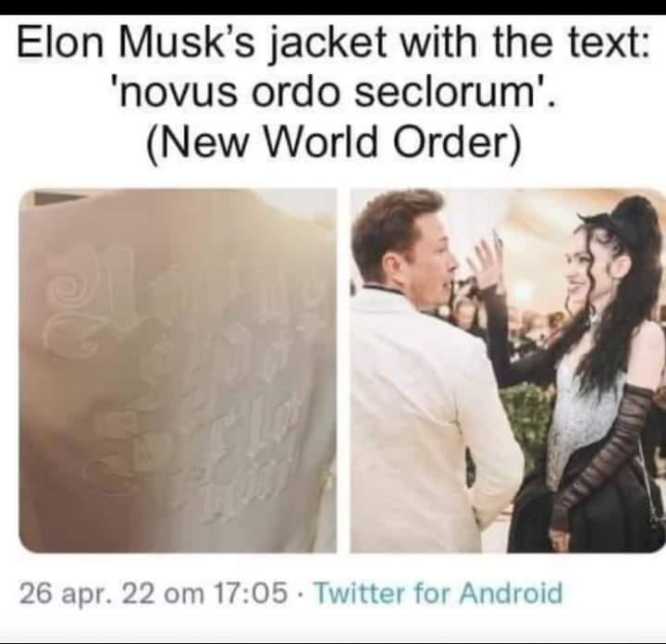Screen dimensions: 666x644
Task: Tap the woman's raised hand in photo
Action: coord(485,260)
